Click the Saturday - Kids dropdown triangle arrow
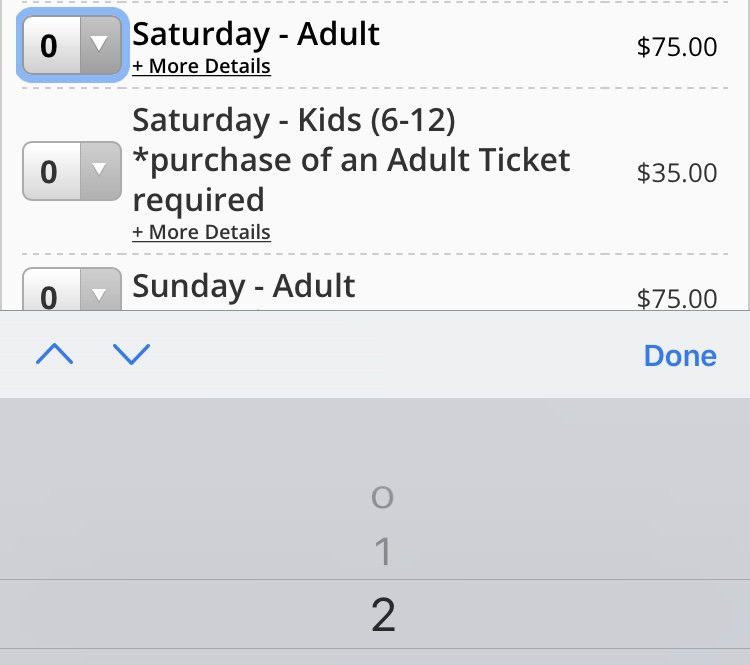 point(99,171)
